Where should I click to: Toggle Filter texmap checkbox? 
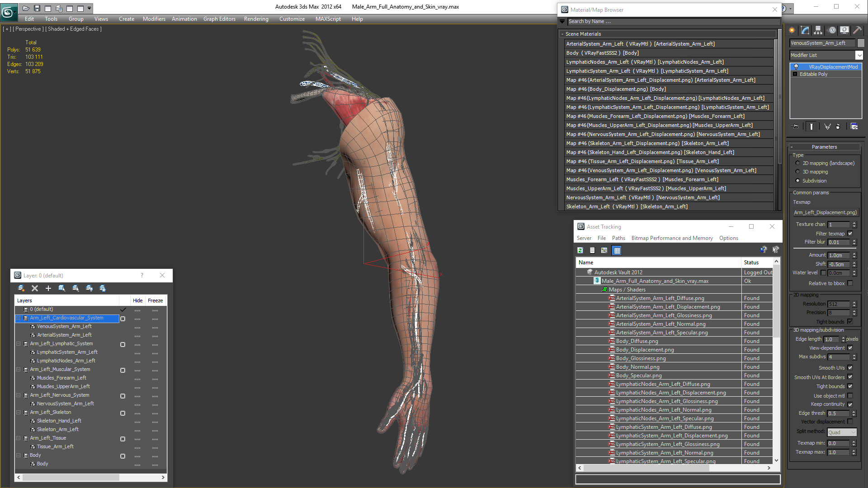pyautogui.click(x=850, y=234)
